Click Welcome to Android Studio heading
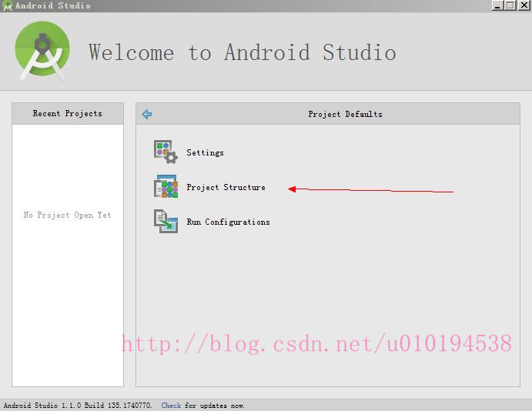 [243, 52]
